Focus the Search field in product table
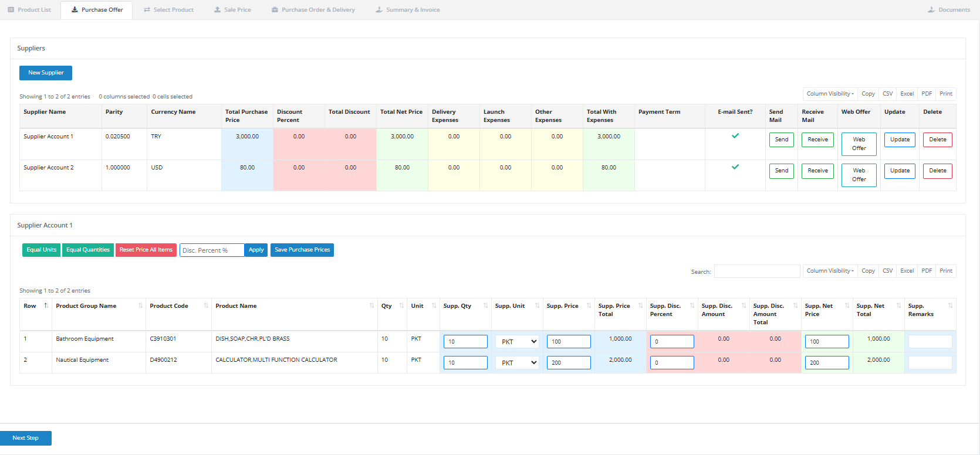 757,271
